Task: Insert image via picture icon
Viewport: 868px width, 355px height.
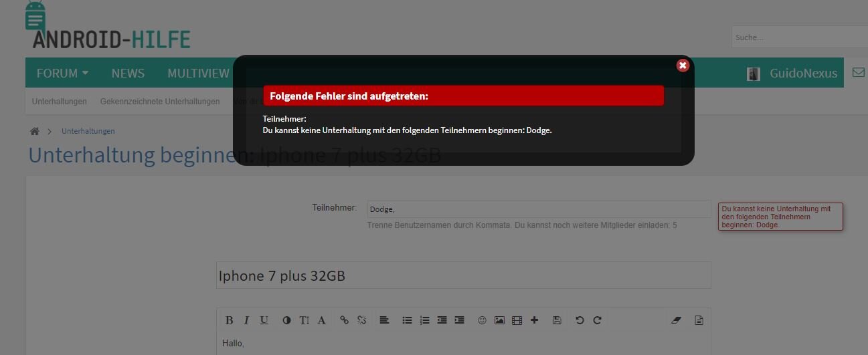Action: 499,320
